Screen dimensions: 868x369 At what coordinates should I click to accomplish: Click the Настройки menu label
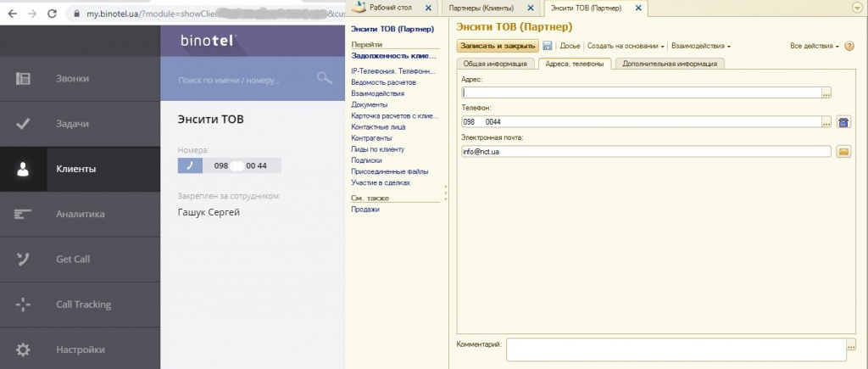coord(81,349)
